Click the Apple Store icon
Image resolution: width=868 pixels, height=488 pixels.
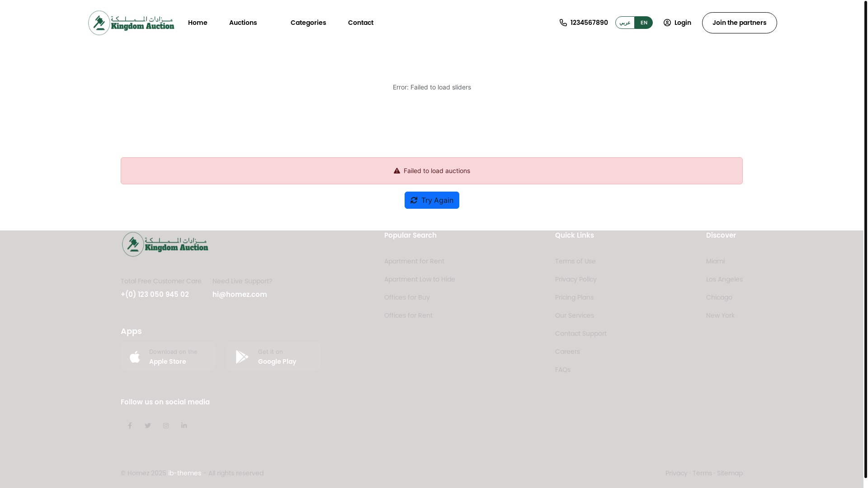(x=135, y=357)
